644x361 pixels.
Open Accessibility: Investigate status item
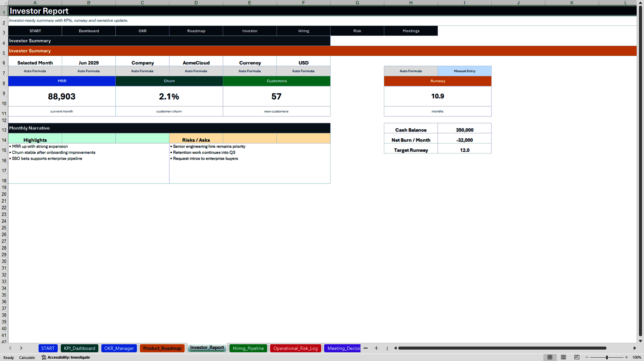click(66, 357)
